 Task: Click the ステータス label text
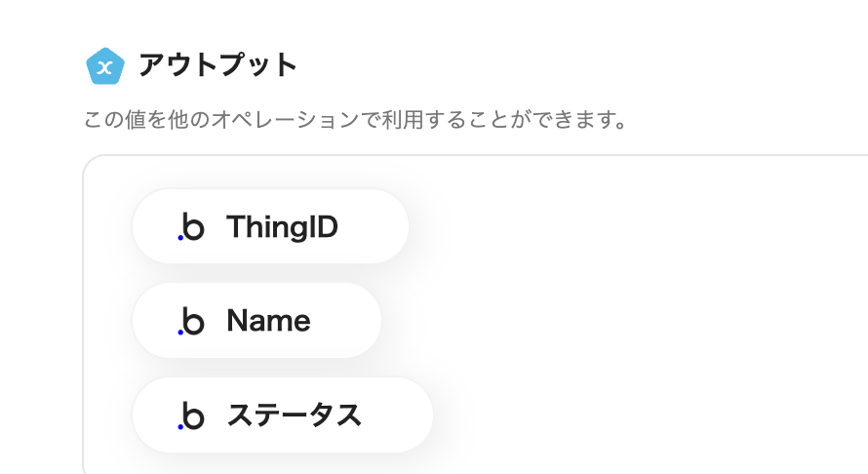(x=295, y=415)
